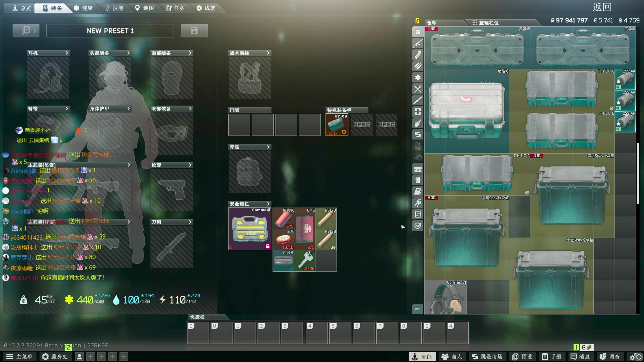Screen dimensions: 644x362
Task: Filter stash by weapons rifle icon
Action: [418, 43]
